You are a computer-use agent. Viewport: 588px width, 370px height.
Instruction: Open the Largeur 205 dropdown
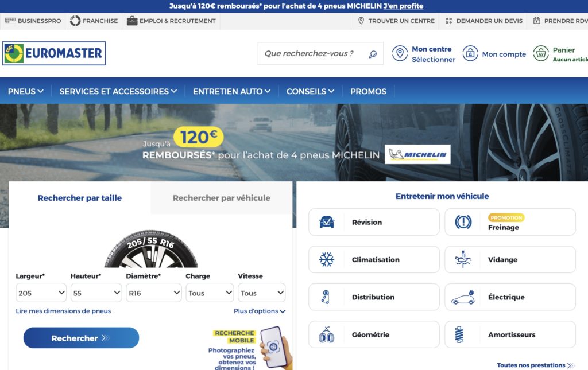coord(41,293)
